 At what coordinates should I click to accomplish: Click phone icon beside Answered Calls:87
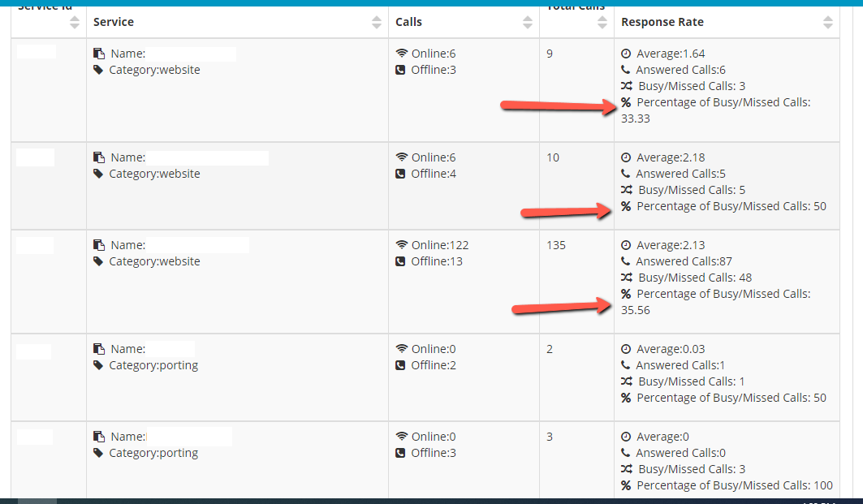[x=625, y=261]
